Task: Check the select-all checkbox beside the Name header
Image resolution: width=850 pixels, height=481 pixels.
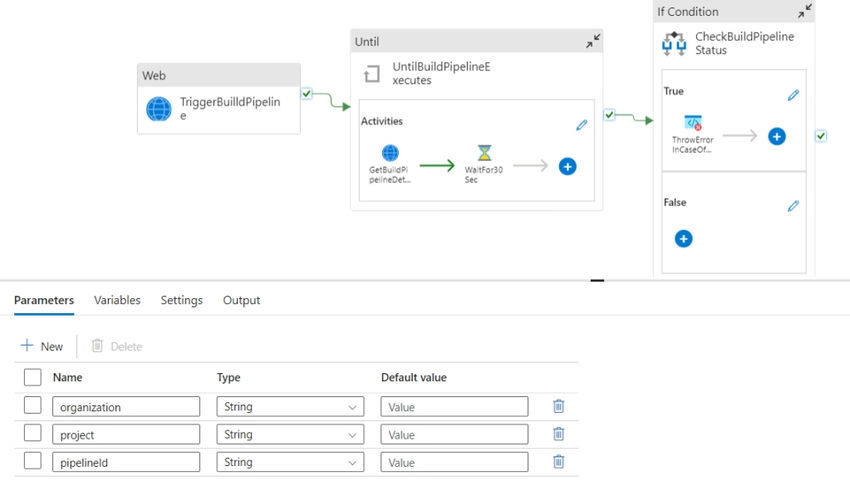Action: 33,377
